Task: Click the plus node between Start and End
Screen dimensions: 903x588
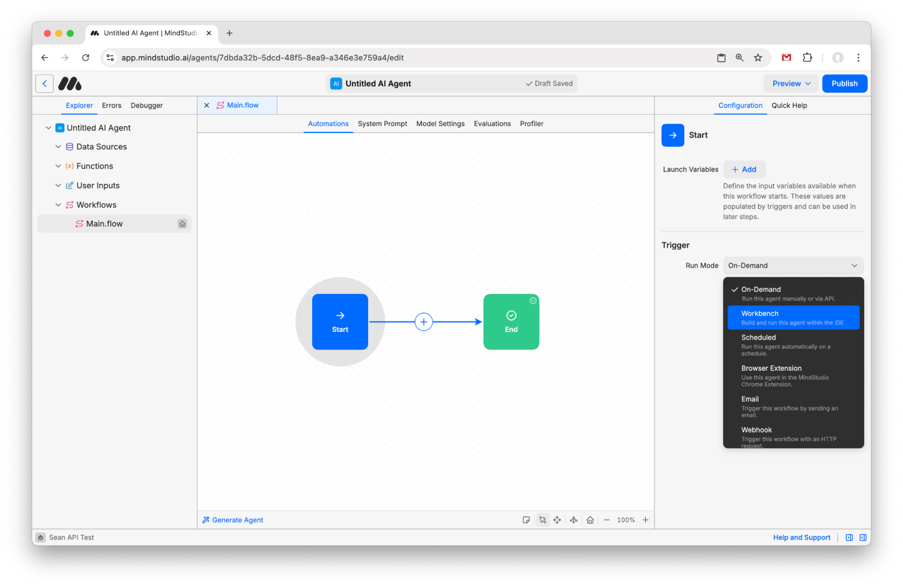Action: tap(424, 322)
